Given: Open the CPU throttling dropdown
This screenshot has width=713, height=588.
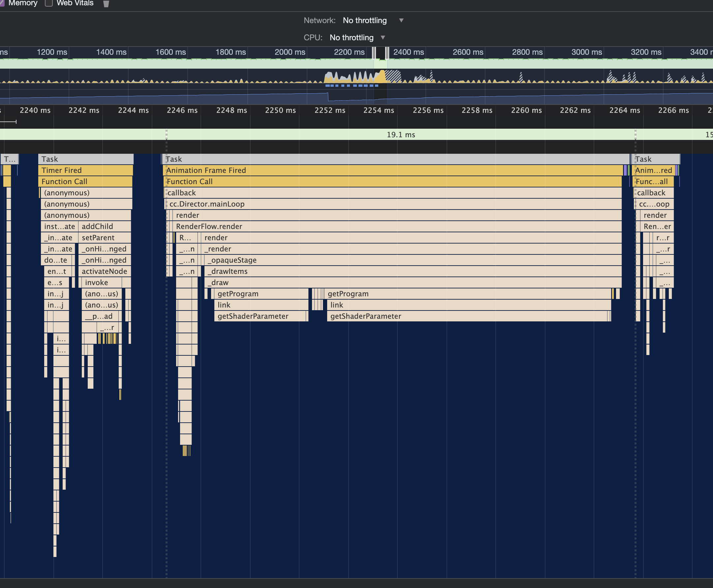Looking at the screenshot, I should 352,38.
